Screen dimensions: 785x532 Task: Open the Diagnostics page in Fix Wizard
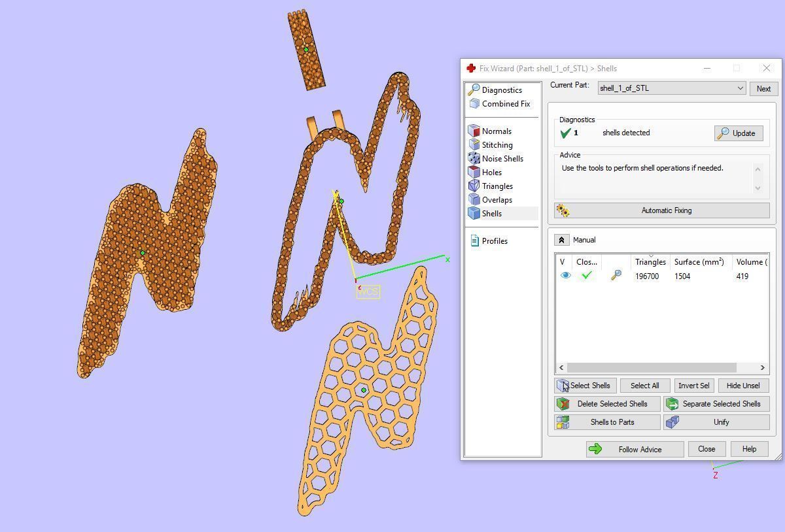tap(502, 90)
